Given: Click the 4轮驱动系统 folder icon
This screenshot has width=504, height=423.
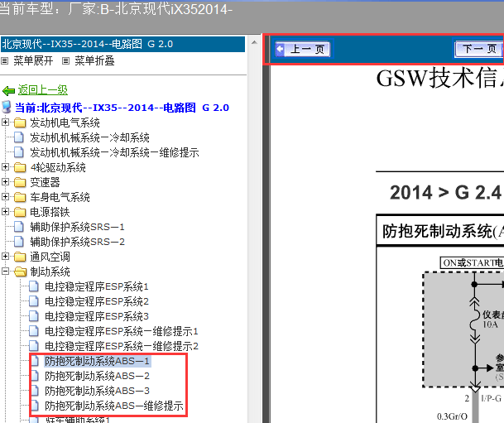Looking at the screenshot, I should pos(20,167).
